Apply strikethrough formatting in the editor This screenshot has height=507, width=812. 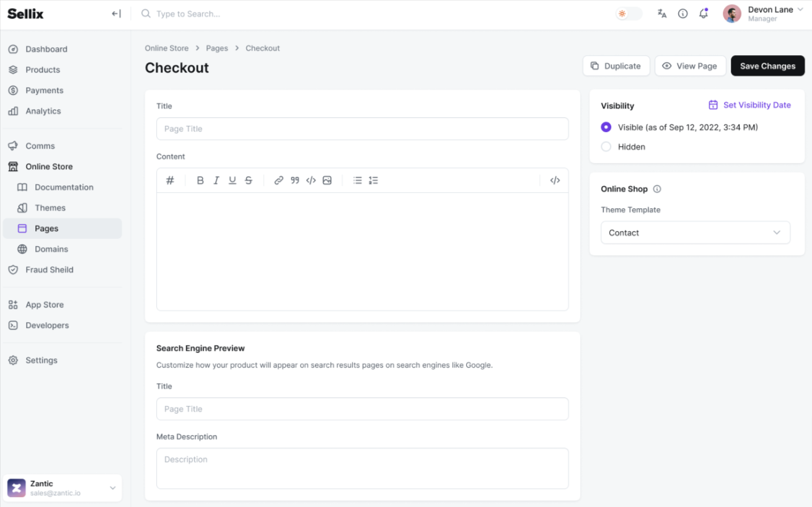click(x=249, y=180)
